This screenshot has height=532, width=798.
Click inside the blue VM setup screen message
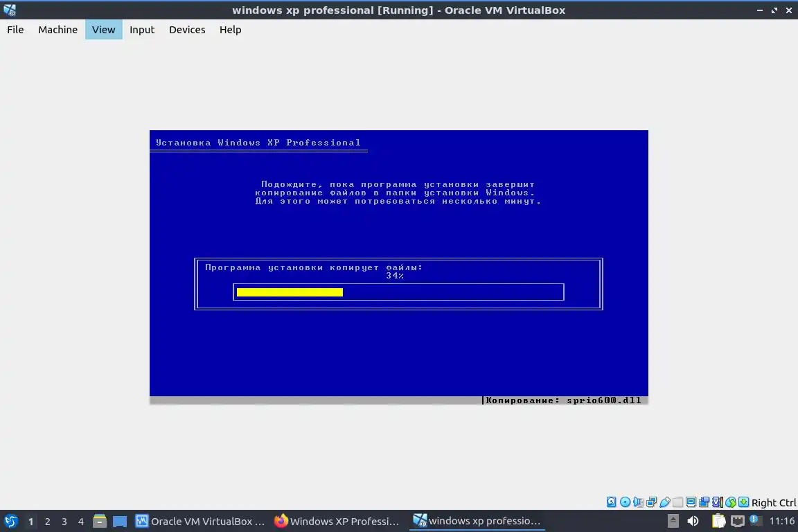click(x=398, y=193)
